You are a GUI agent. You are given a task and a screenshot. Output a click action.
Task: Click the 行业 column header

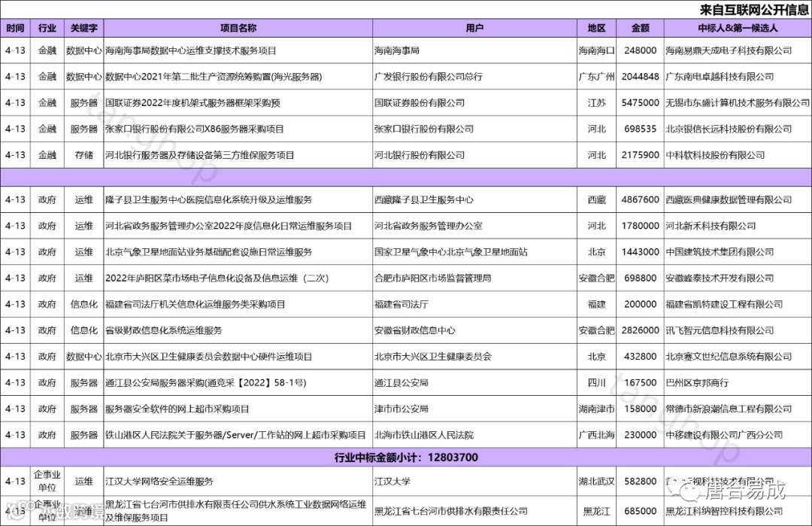coord(47,28)
